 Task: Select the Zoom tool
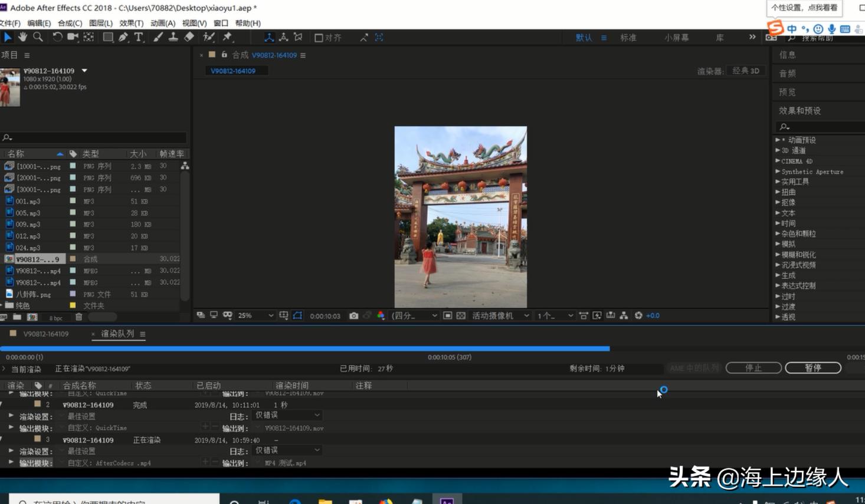(x=37, y=37)
